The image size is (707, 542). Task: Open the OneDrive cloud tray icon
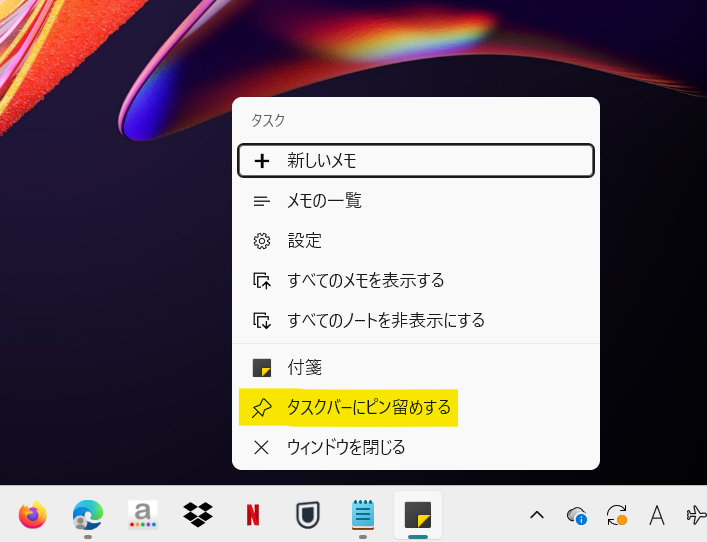(577, 515)
